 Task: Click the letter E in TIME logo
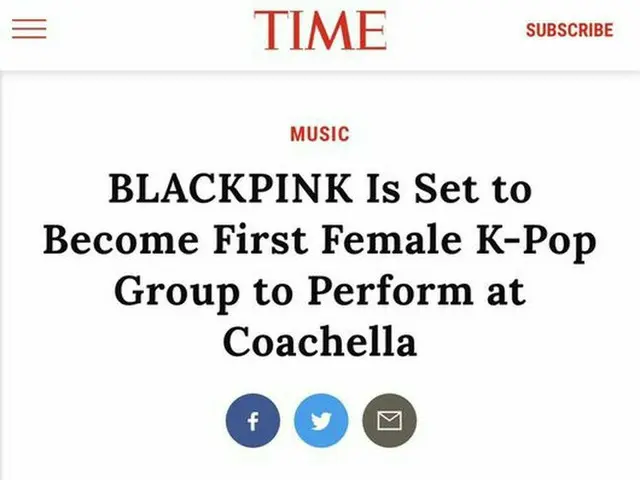(368, 30)
